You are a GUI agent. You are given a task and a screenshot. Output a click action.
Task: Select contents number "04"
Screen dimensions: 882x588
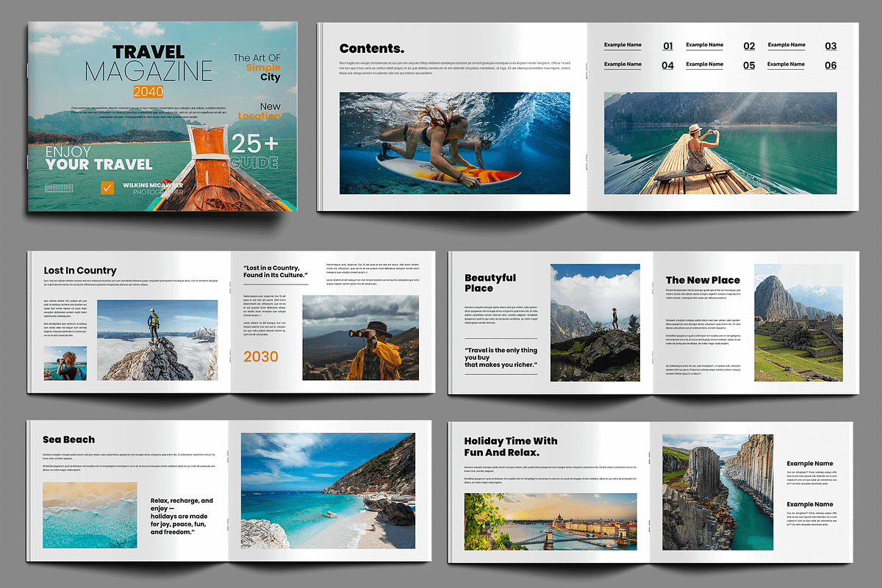click(x=668, y=65)
